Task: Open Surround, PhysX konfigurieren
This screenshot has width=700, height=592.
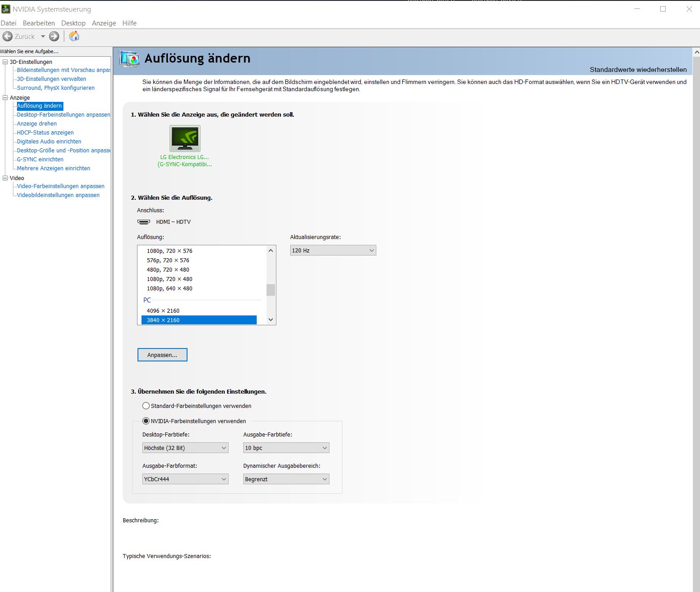Action: coord(56,88)
